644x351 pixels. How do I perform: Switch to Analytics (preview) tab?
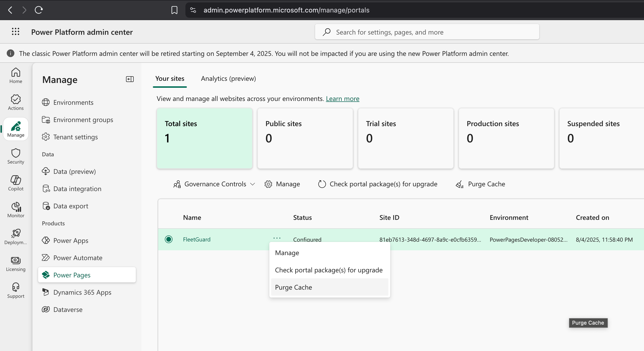point(228,79)
